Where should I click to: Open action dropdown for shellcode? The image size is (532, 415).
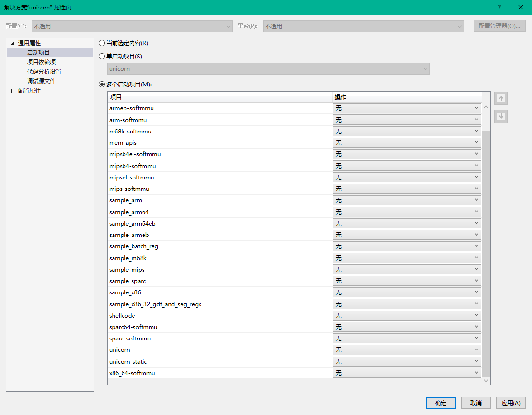coord(407,316)
